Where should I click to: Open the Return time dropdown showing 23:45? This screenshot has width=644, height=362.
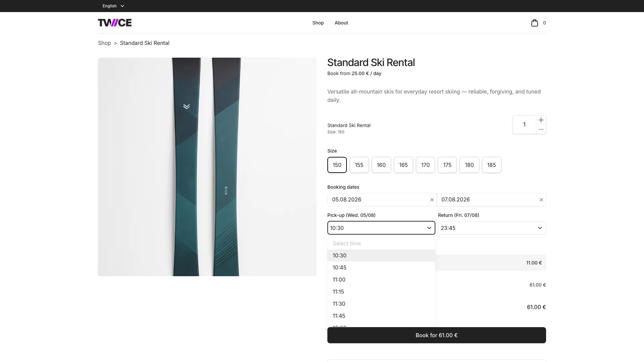pos(492,228)
